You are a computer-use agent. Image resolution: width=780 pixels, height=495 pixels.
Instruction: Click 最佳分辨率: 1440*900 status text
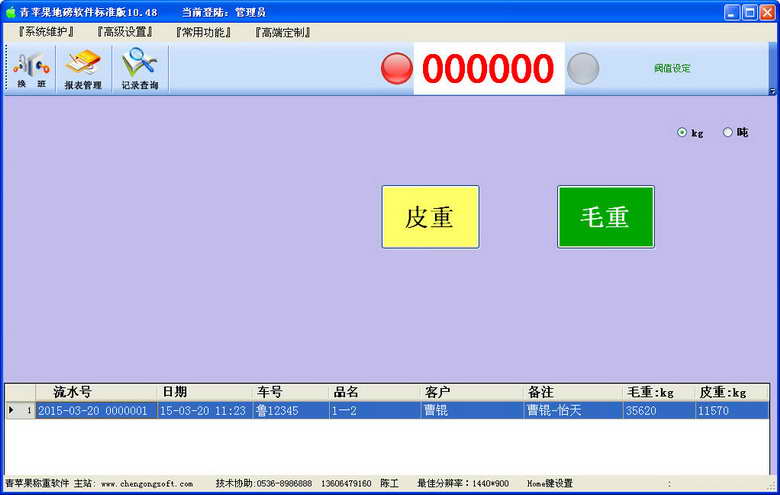(x=463, y=484)
